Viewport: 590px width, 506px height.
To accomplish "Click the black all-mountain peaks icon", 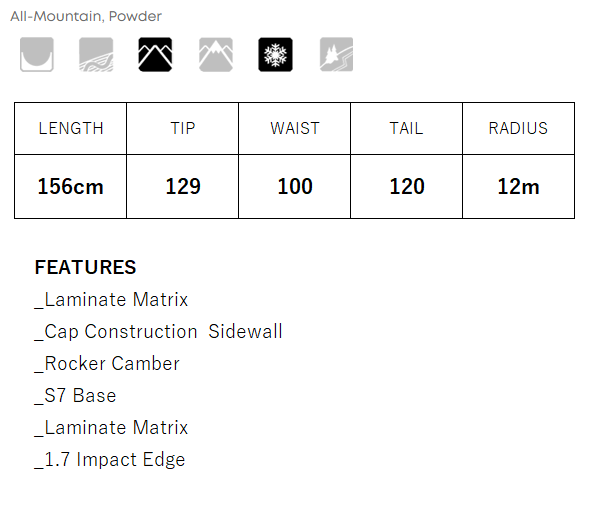I will pyautogui.click(x=155, y=54).
